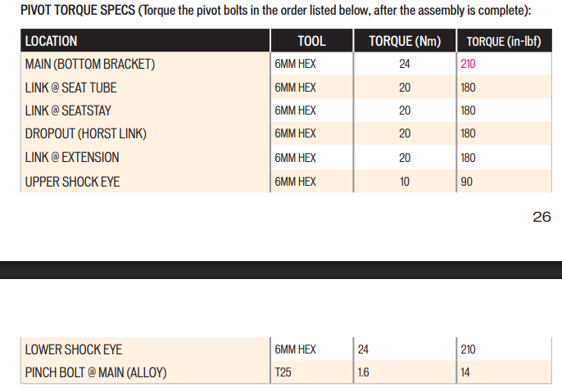Click the LOCATION column header
Viewport: 562px width, 392px height.
51,41
